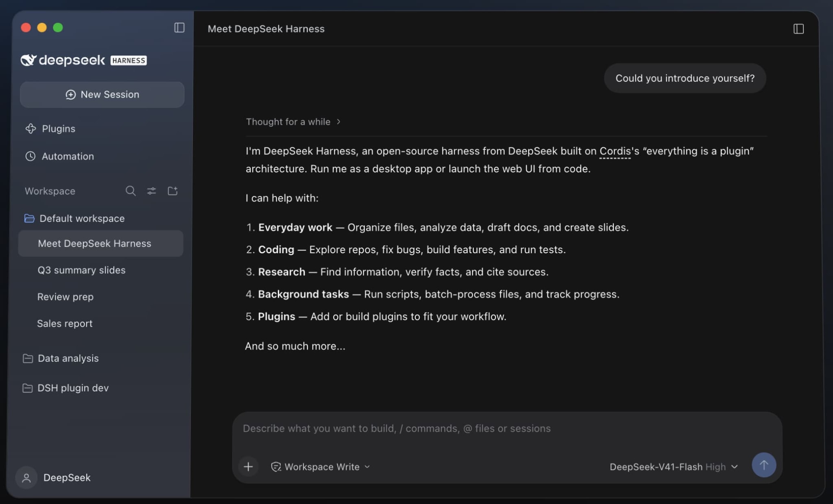Click the Plugins puzzle icon in the sidebar
The width and height of the screenshot is (833, 504).
[x=31, y=128]
